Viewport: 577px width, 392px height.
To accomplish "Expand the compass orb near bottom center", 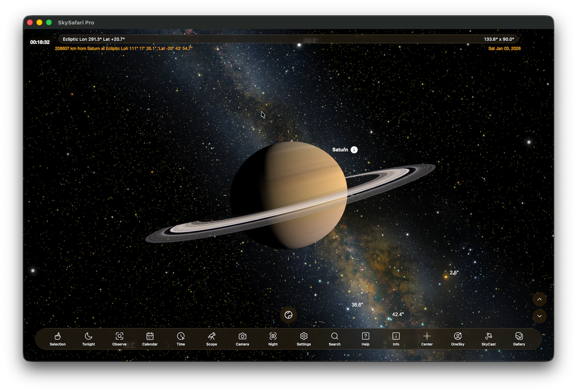I will click(288, 315).
